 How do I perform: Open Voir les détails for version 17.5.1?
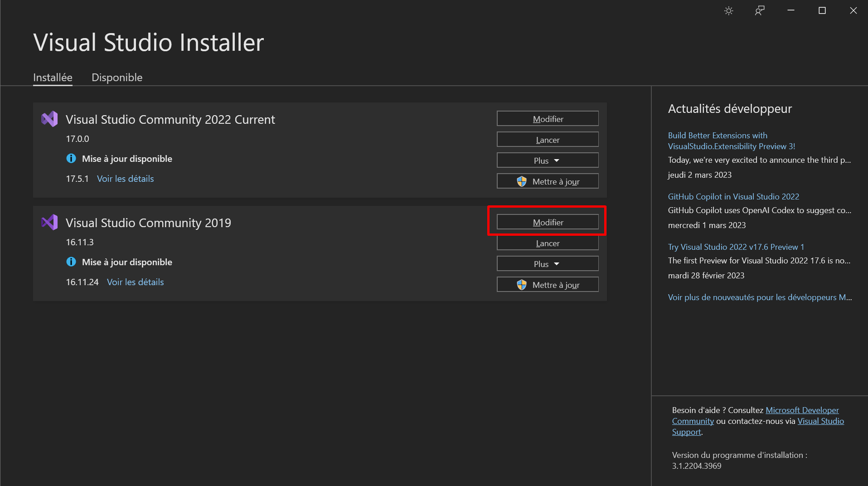pos(126,179)
